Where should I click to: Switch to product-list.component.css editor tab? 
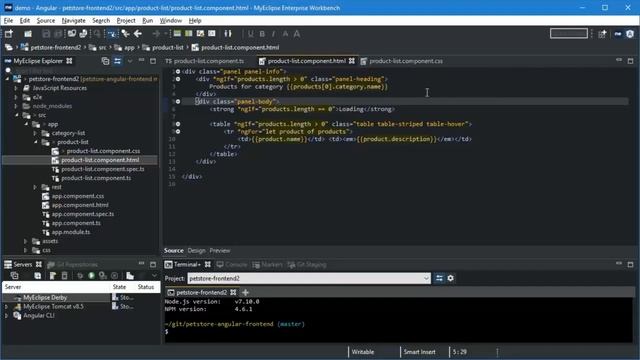402,61
